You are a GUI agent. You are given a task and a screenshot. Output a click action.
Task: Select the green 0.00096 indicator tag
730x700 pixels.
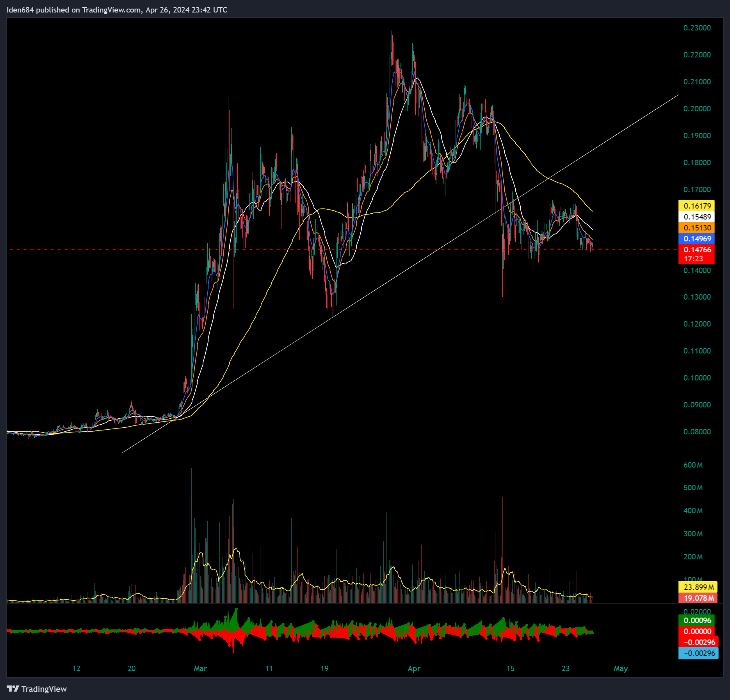(697, 620)
